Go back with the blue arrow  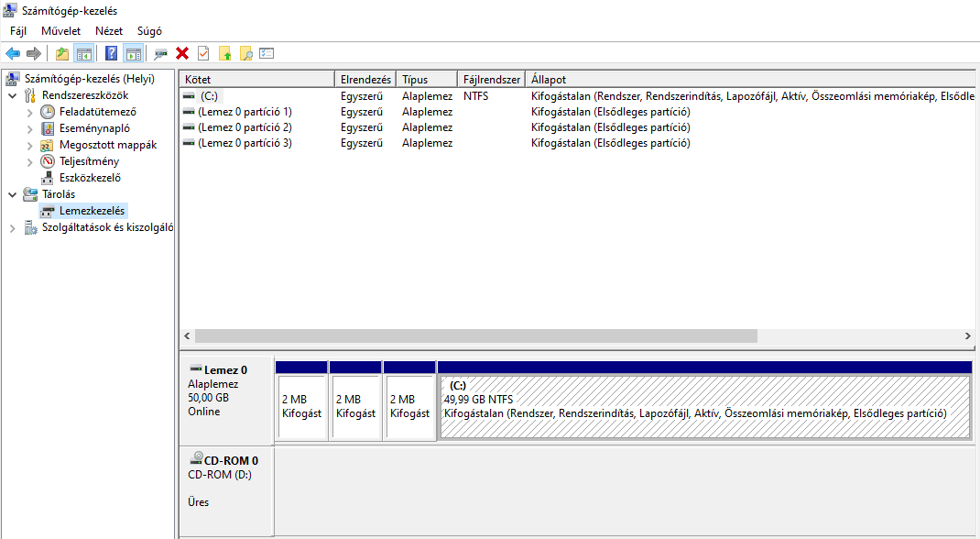tap(13, 54)
